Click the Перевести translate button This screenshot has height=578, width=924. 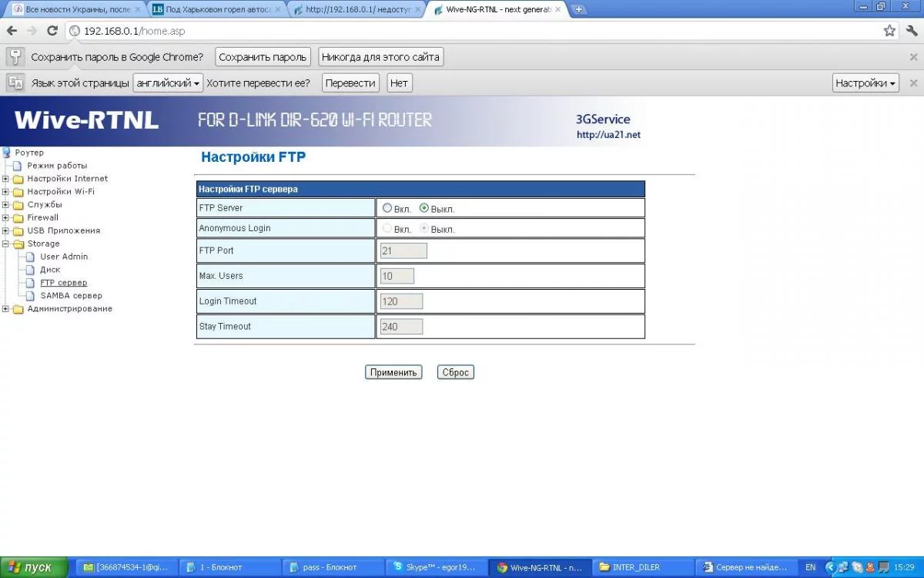(x=350, y=83)
